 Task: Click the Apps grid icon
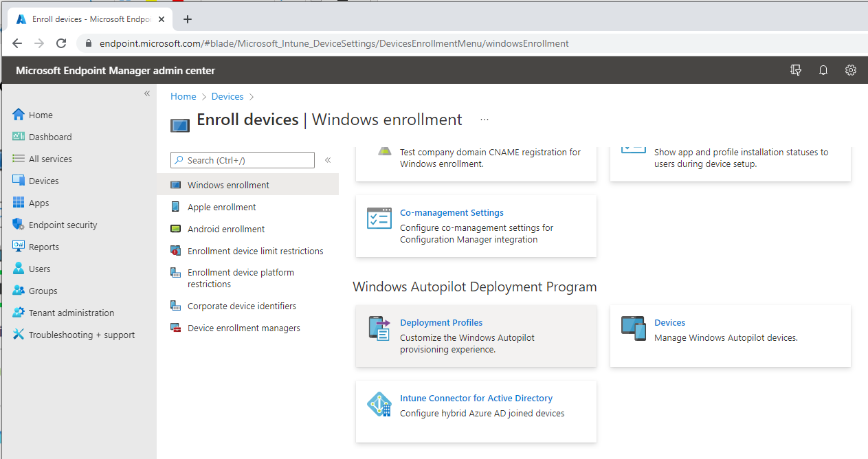[19, 203]
